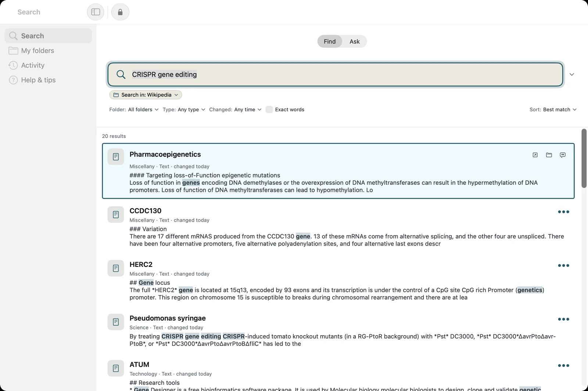Click the Search field in top-left header
588x391 pixels.
tap(29, 12)
